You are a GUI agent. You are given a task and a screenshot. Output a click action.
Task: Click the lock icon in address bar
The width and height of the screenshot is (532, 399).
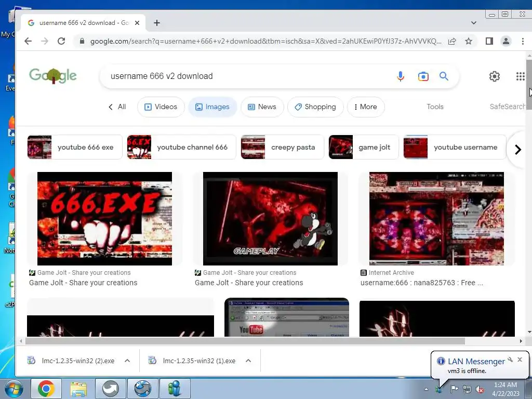[82, 42]
